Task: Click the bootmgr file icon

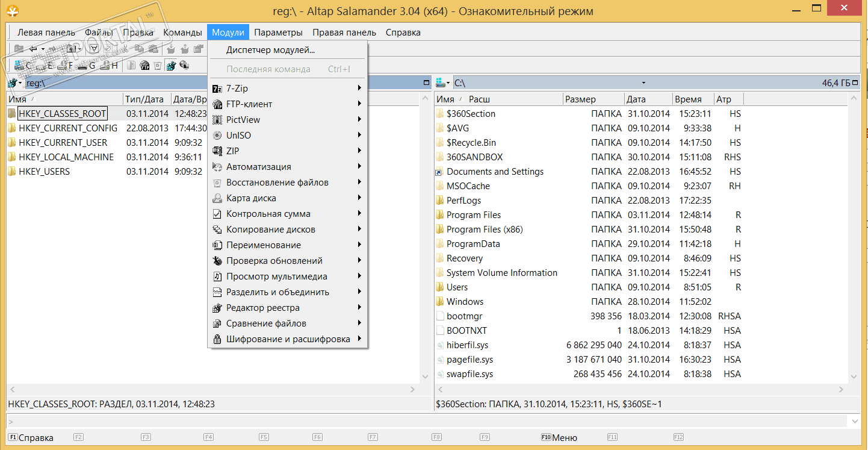Action: [x=439, y=316]
